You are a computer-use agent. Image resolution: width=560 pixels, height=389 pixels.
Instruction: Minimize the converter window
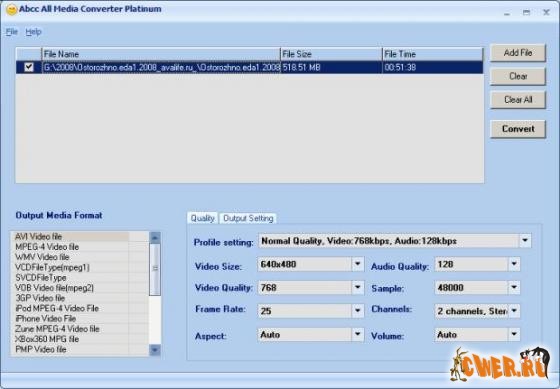507,13
